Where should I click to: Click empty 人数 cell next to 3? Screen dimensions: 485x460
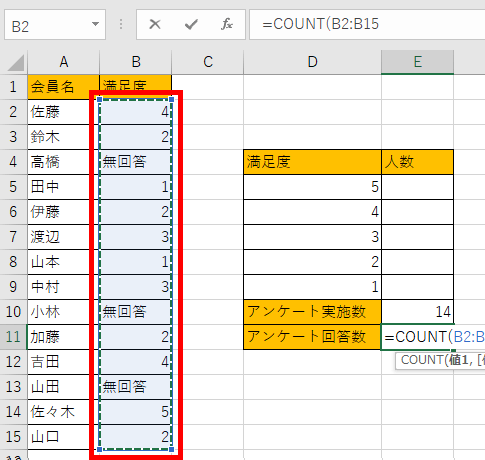point(417,237)
